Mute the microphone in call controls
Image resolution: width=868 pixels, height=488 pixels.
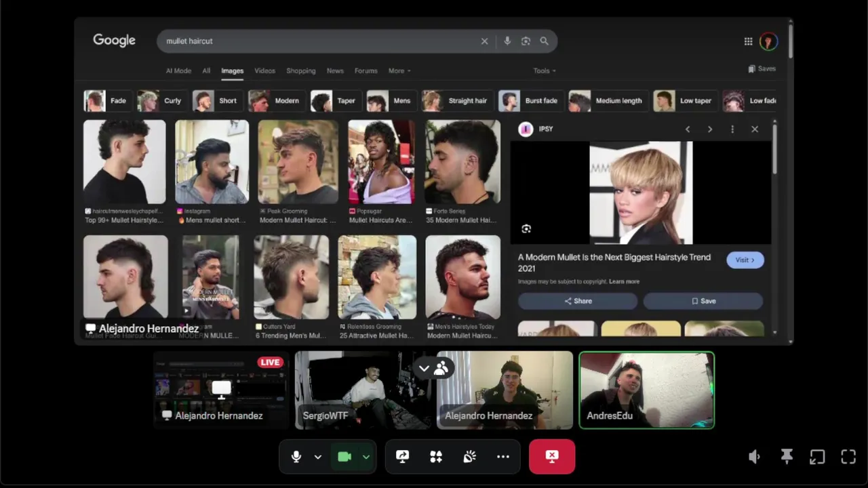click(296, 457)
